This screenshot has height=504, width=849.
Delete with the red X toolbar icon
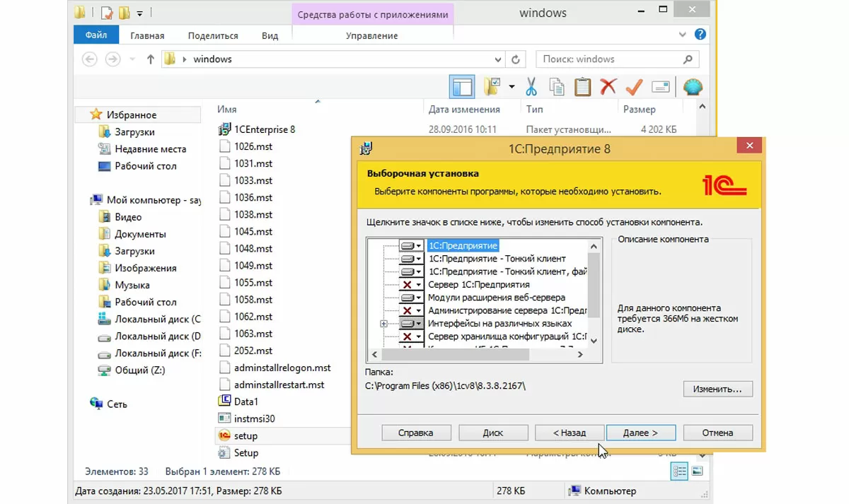(608, 87)
